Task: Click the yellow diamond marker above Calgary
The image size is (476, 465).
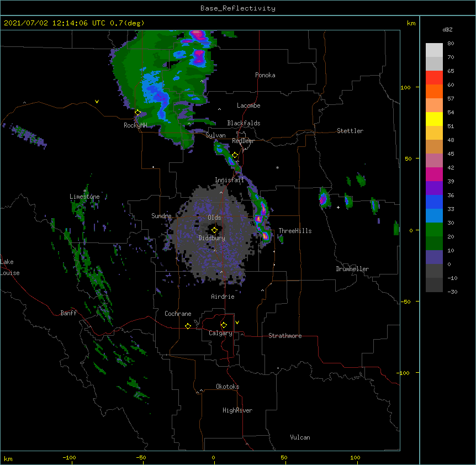Action: pos(224,325)
